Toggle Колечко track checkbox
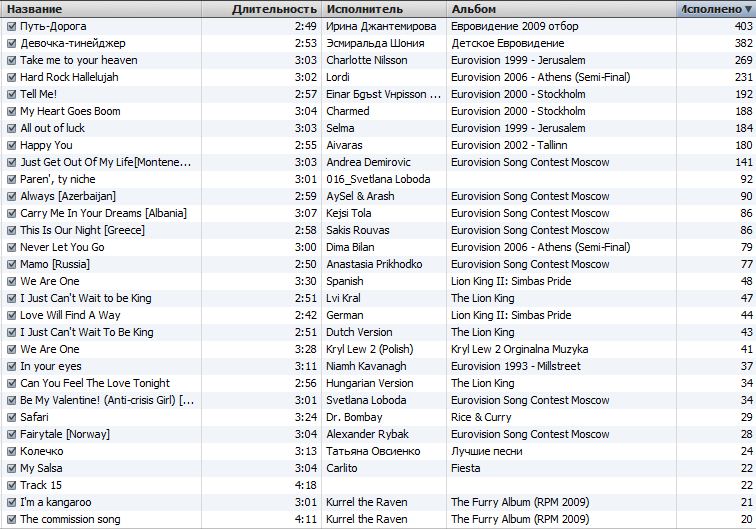Screen dimensions: 756x529 12,451
